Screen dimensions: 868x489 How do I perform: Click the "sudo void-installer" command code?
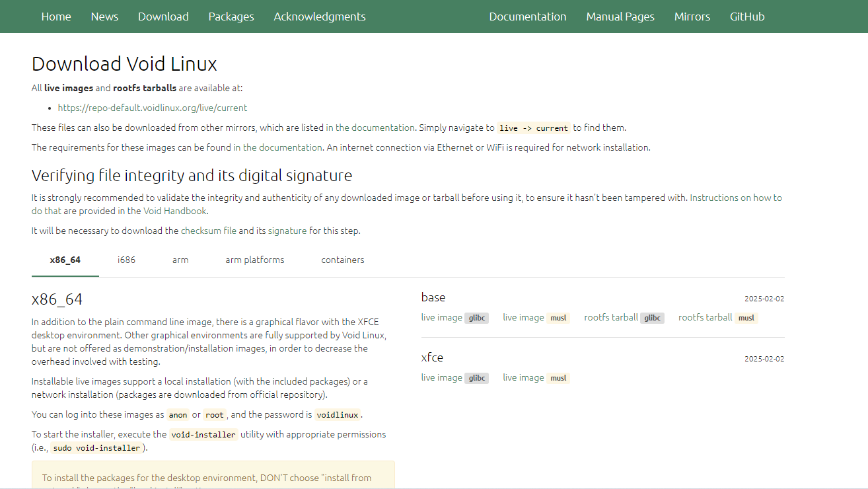[x=96, y=448]
